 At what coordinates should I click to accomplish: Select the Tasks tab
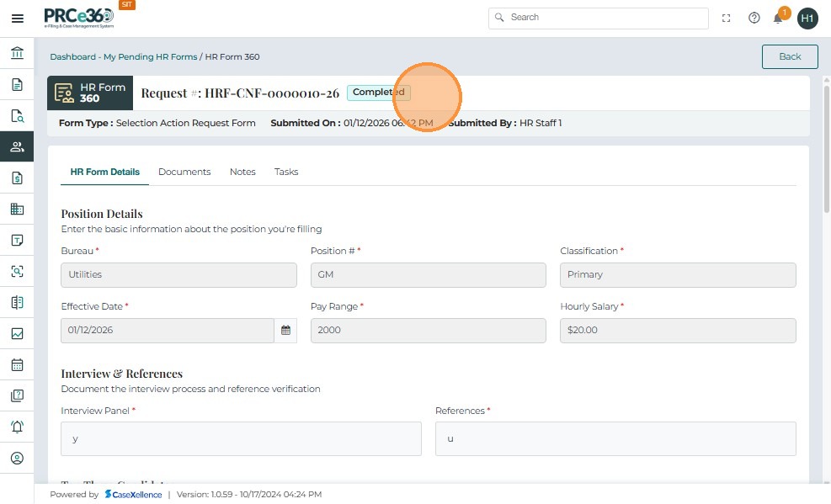pos(286,172)
